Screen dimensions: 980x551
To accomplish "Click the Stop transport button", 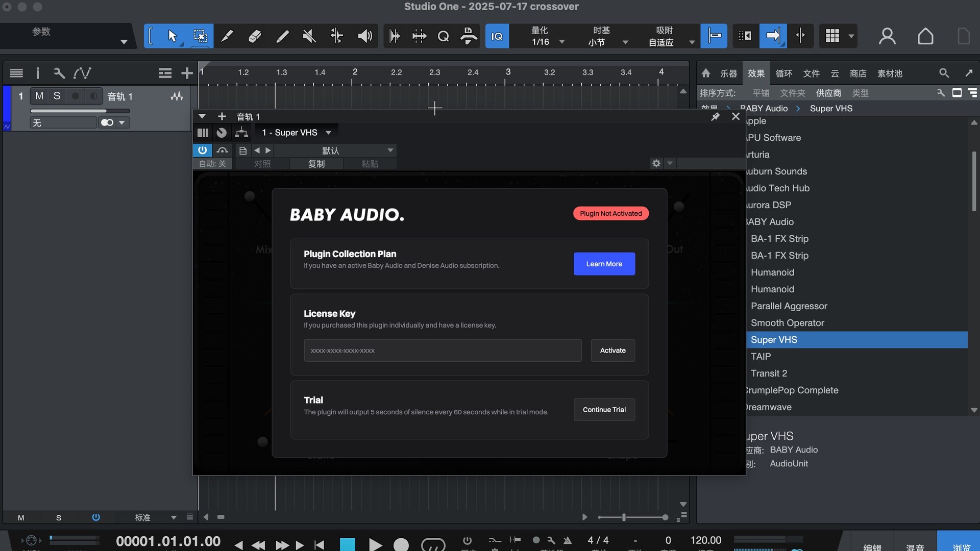I will [348, 544].
